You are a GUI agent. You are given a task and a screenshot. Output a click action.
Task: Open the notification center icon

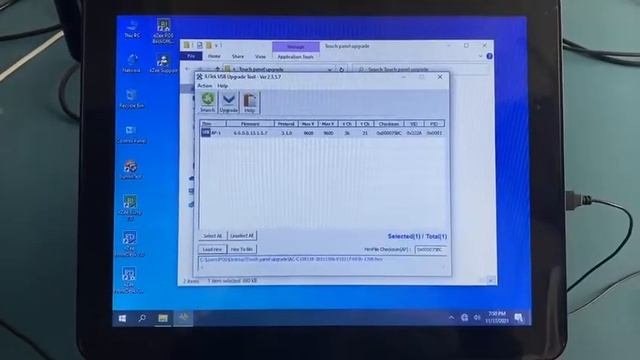(x=519, y=317)
